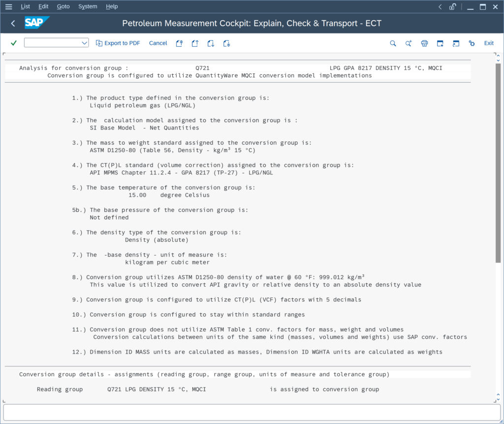Click 'API MPMS Chapter 11.2.4' line

[x=181, y=172]
